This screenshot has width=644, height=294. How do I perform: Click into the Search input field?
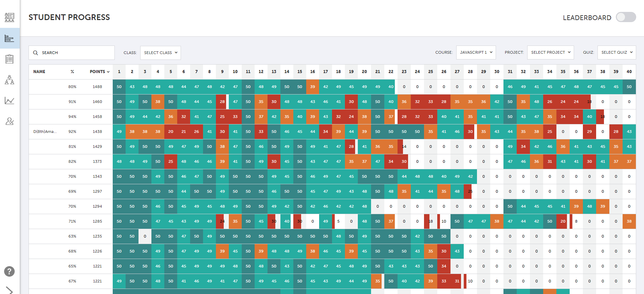pyautogui.click(x=72, y=53)
